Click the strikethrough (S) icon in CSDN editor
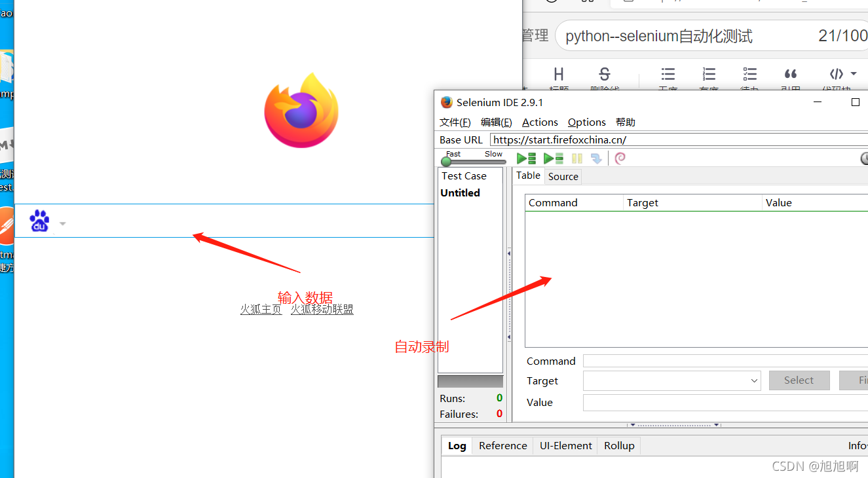The height and width of the screenshot is (478, 868). (x=605, y=74)
